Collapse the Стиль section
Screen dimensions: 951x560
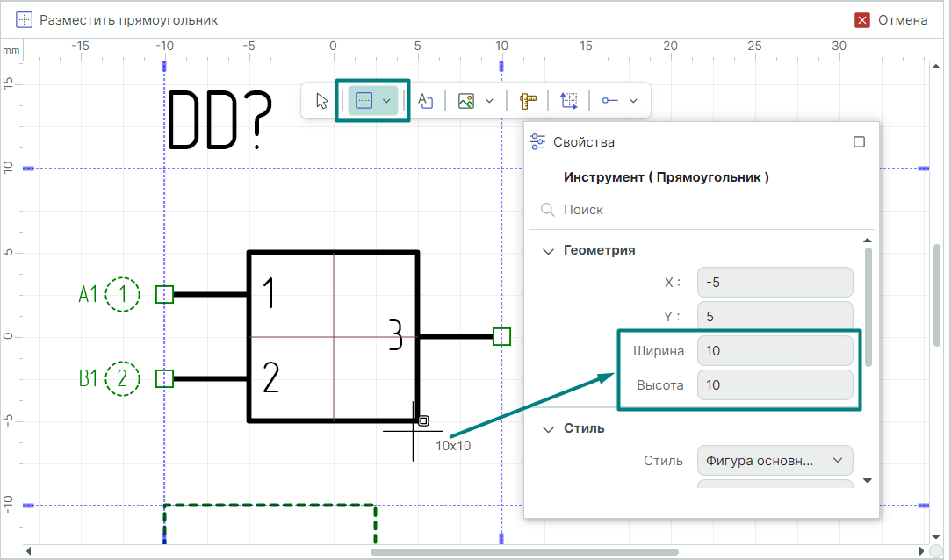tap(549, 429)
